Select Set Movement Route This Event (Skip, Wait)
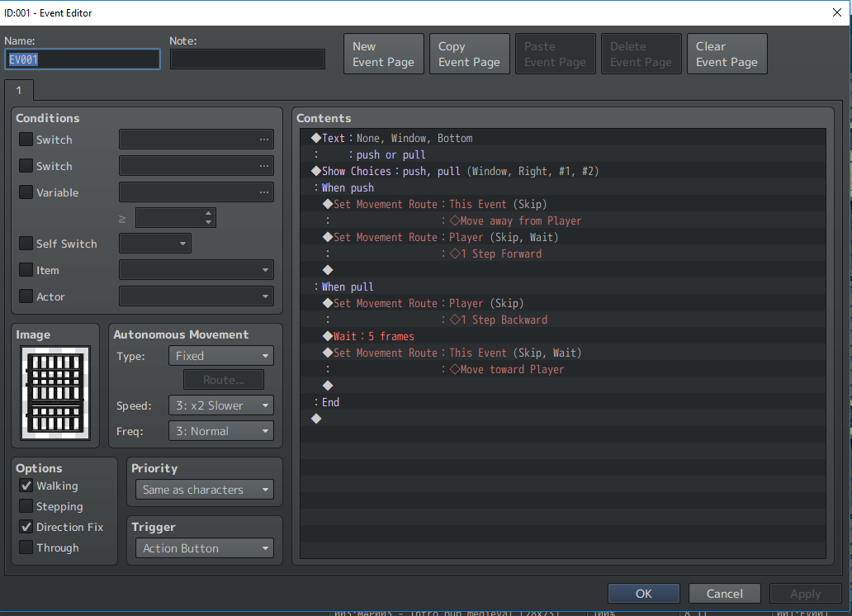The height and width of the screenshot is (616, 852). pyautogui.click(x=563, y=353)
